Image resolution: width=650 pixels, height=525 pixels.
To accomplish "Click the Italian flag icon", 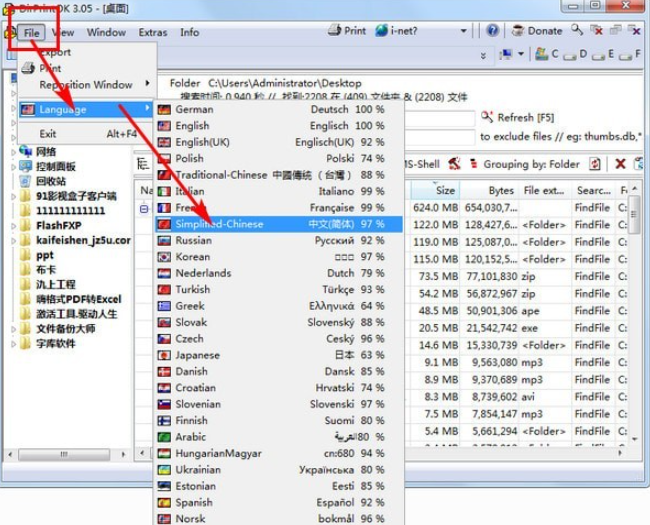I will [164, 192].
